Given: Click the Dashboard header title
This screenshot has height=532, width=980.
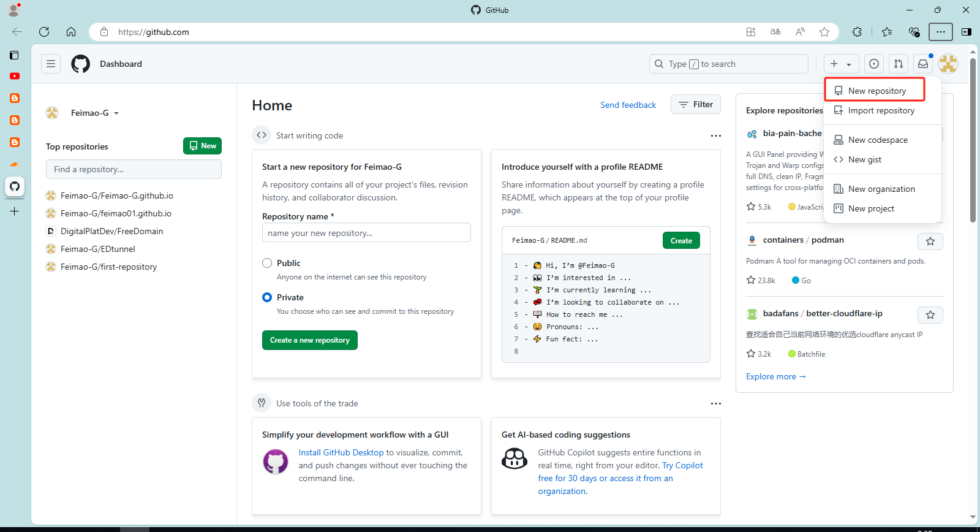Looking at the screenshot, I should tap(121, 64).
